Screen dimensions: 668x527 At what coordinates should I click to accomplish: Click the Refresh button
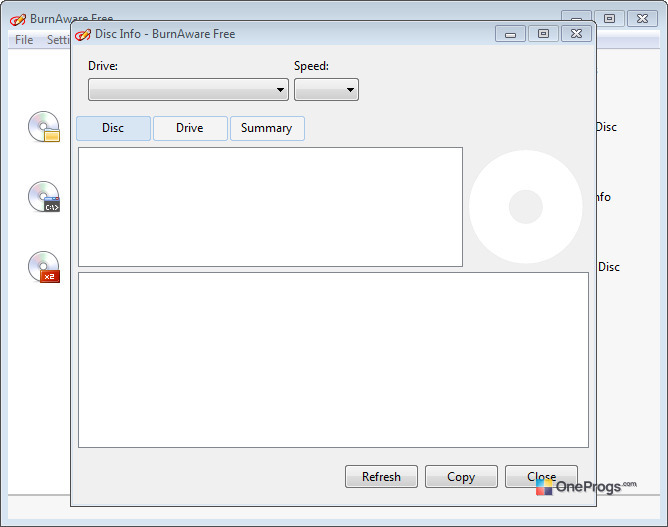pos(381,476)
